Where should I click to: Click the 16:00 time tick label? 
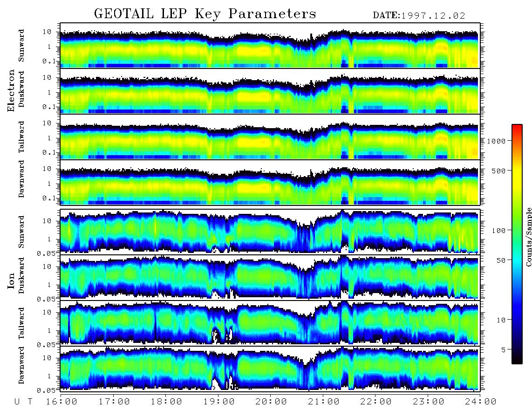point(61,402)
